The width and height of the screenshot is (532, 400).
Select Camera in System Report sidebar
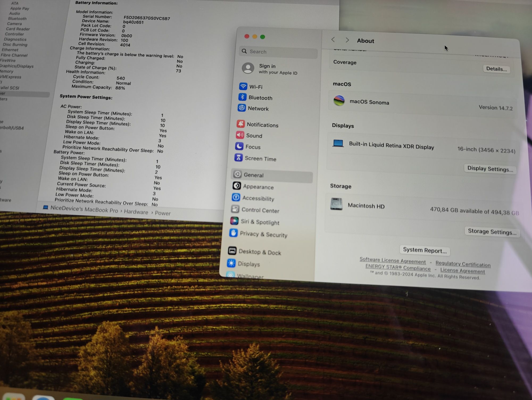point(14,23)
